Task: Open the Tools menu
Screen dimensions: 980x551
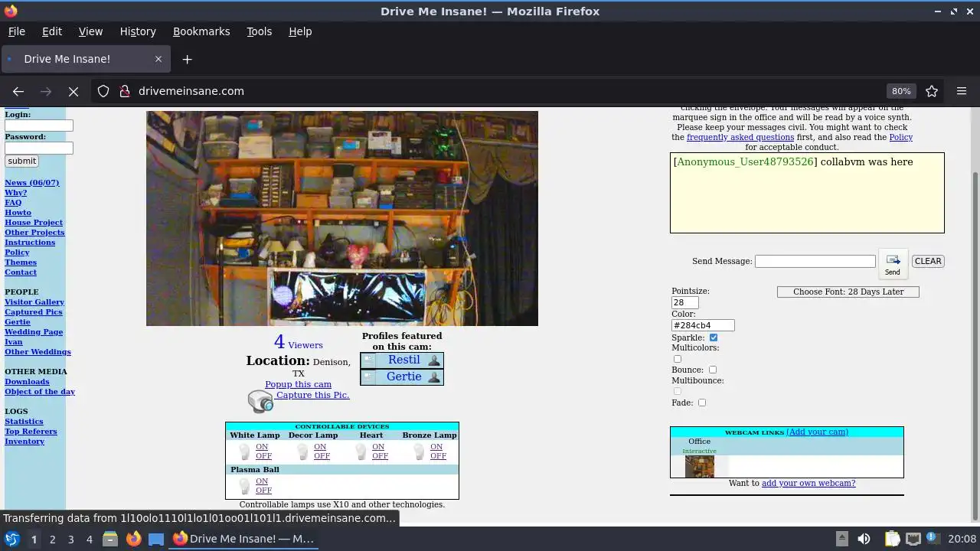Action: coord(259,31)
